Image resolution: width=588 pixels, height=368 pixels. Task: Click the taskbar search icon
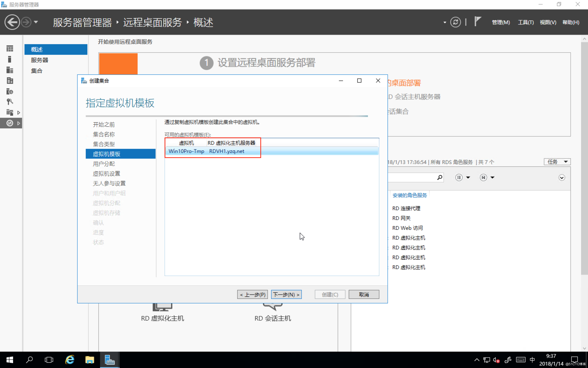[29, 360]
